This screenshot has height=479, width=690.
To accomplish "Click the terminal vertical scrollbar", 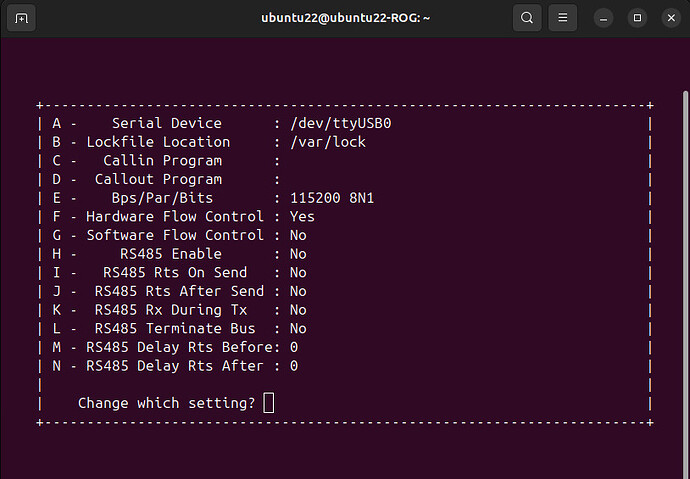I will tap(686, 282).
